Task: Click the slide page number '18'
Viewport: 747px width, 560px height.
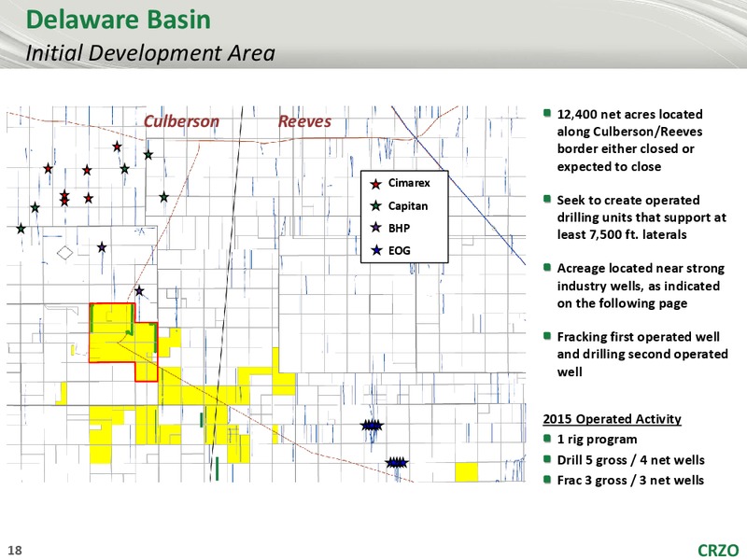Action: point(15,550)
